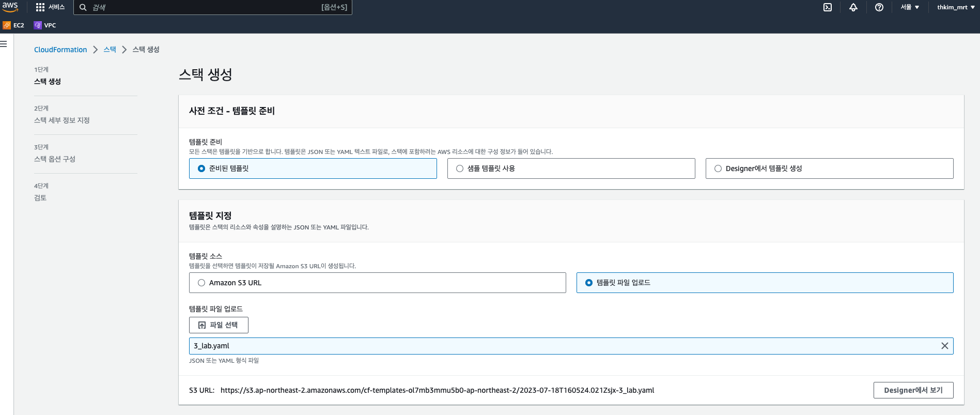Select 템플릿 파일 업로드 radio option
The height and width of the screenshot is (415, 980).
click(x=765, y=283)
